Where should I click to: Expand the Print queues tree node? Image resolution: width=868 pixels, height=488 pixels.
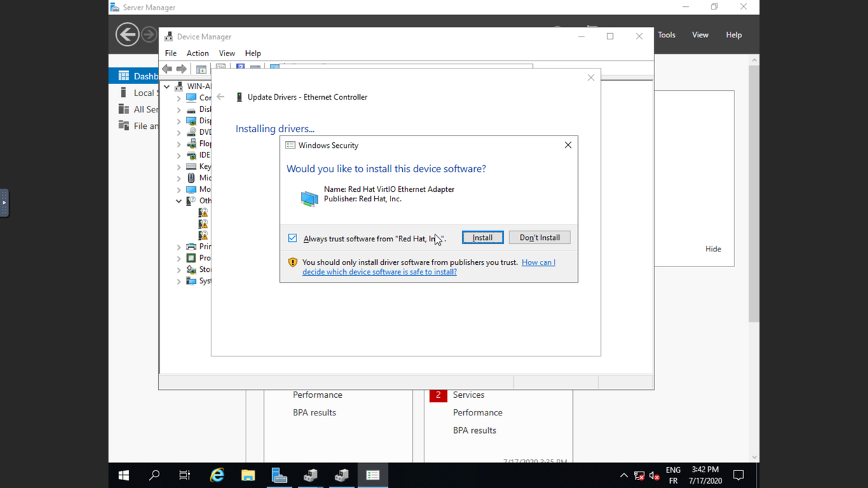point(178,247)
